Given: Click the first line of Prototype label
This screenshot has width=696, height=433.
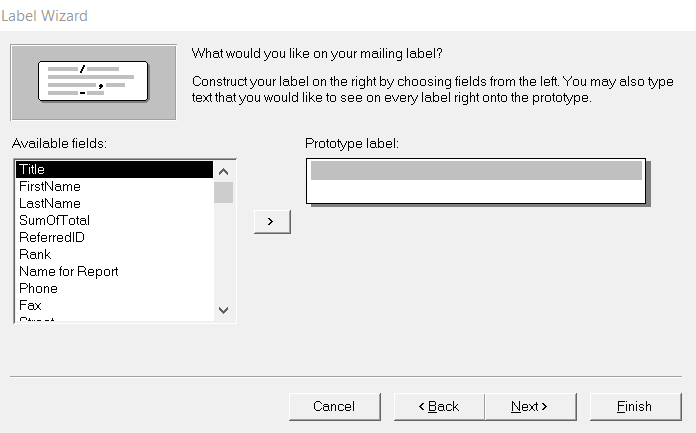Looking at the screenshot, I should tap(476, 171).
